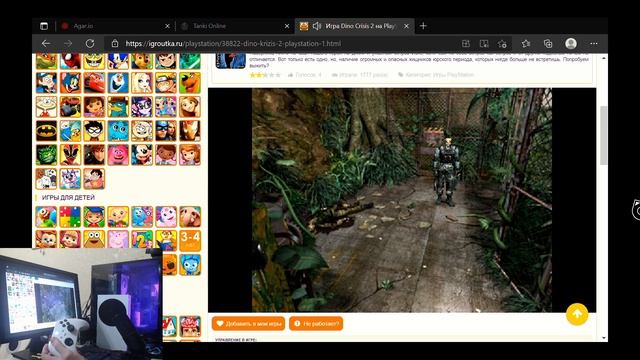Open the Spider-Man games icon
The image size is (640, 360).
(x=70, y=61)
